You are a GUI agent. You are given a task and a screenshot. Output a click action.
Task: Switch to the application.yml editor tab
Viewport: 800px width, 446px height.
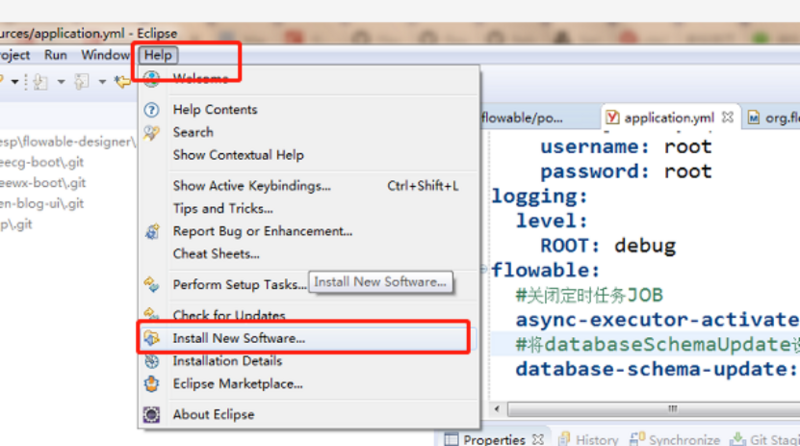669,118
